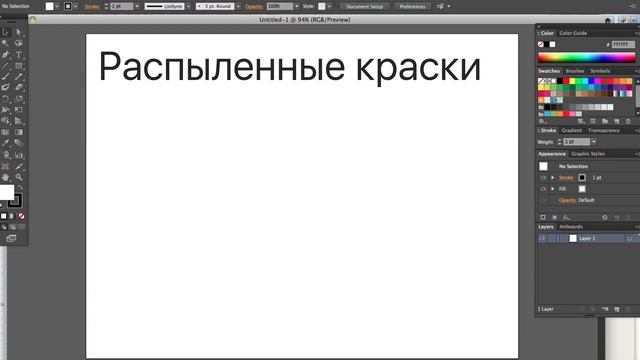The width and height of the screenshot is (640, 360).
Task: Click the New Swatch icon in Swatches panel
Action: [617, 121]
